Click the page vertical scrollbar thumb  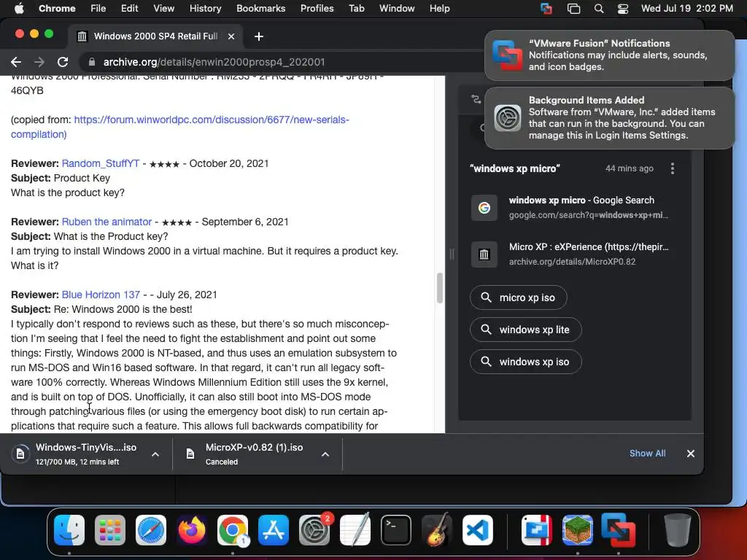(440, 287)
